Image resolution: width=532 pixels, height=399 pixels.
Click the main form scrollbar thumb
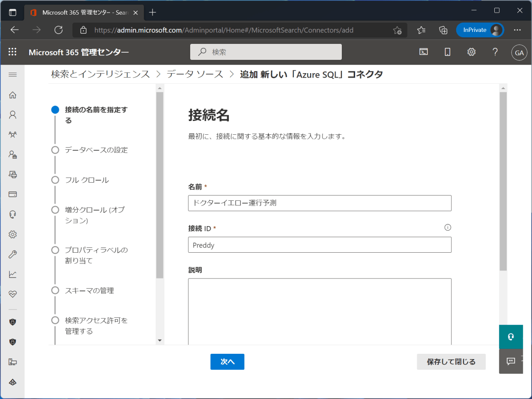(x=503, y=182)
